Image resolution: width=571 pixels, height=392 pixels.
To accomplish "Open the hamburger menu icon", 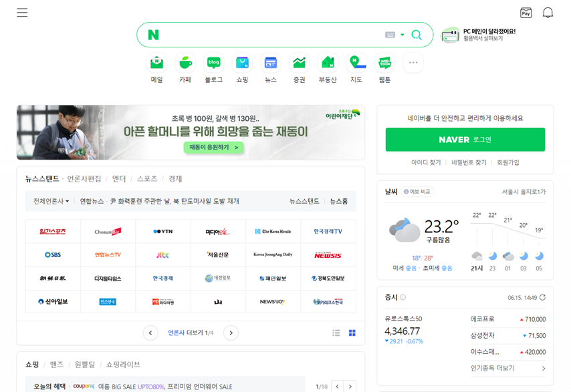I will [22, 13].
